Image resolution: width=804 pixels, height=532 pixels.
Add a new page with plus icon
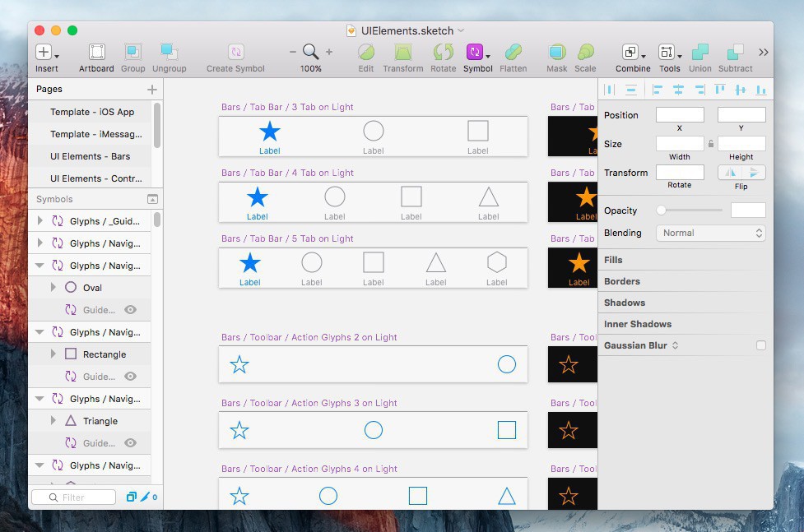pyautogui.click(x=151, y=89)
